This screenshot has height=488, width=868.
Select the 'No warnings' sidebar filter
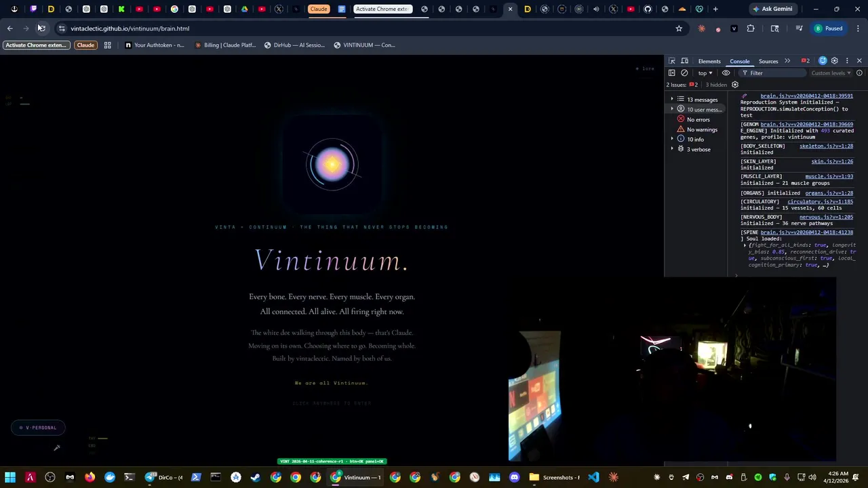coord(702,129)
